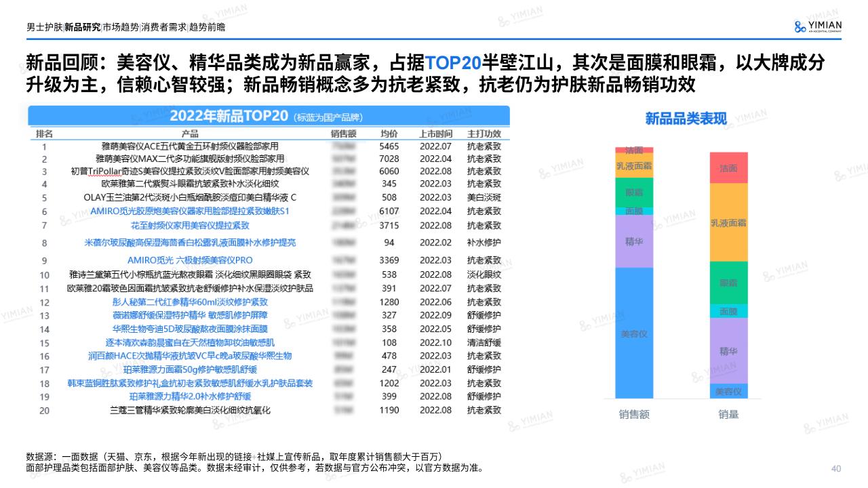
Task: Click the data source footnote beginning "数据源"
Action: click(x=234, y=456)
